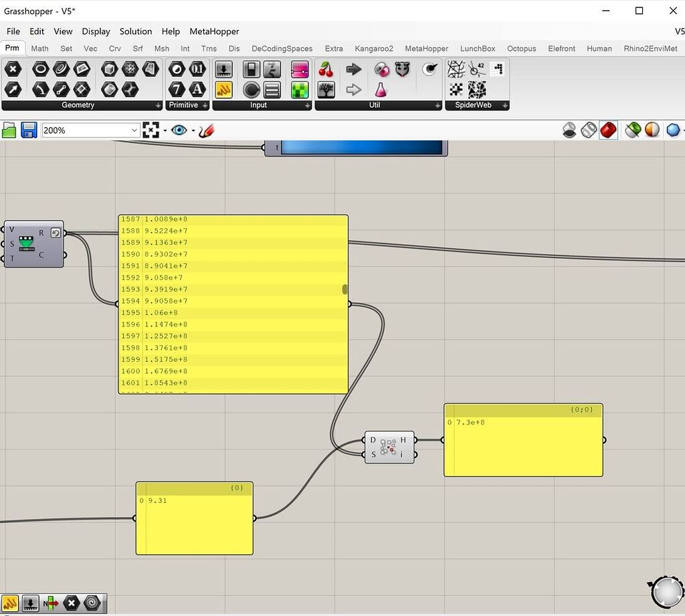Select the yellow Graph Mapper icon on Input toolbar
The height and width of the screenshot is (616, 685).
coord(223,90)
